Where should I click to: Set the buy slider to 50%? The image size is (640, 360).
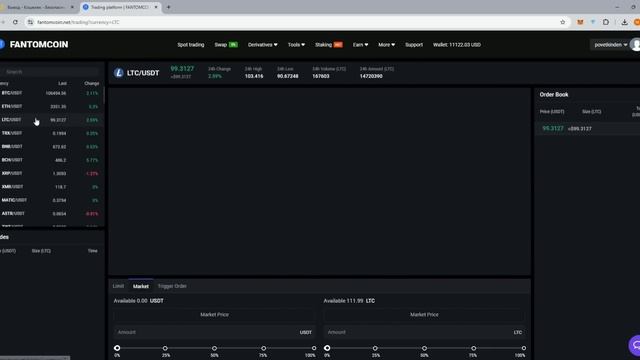214,348
